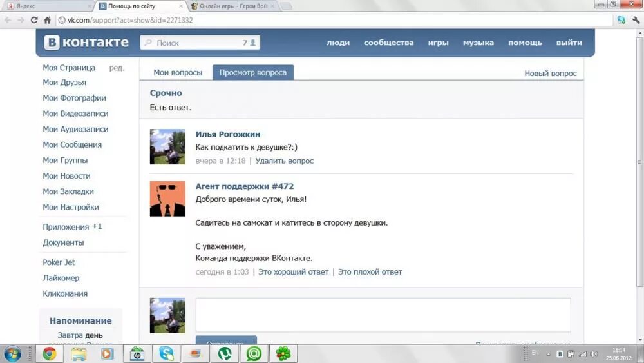Log out via 'выйти'
The height and width of the screenshot is (363, 644).
pyautogui.click(x=569, y=43)
